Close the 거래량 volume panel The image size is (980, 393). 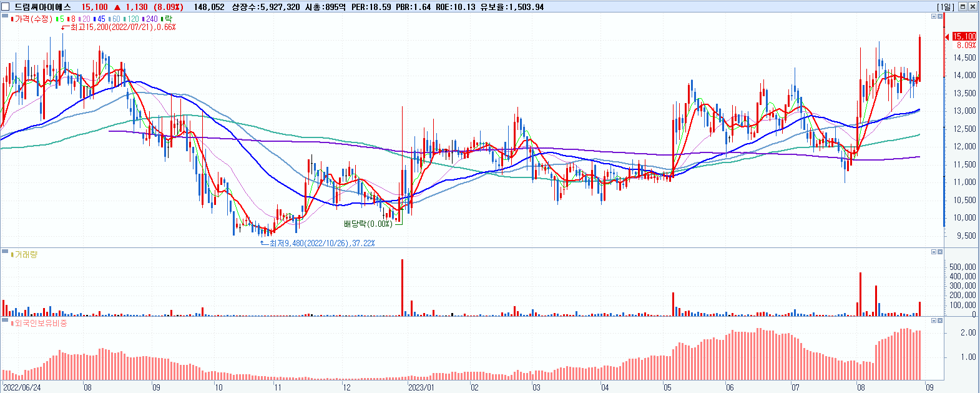tap(941, 252)
